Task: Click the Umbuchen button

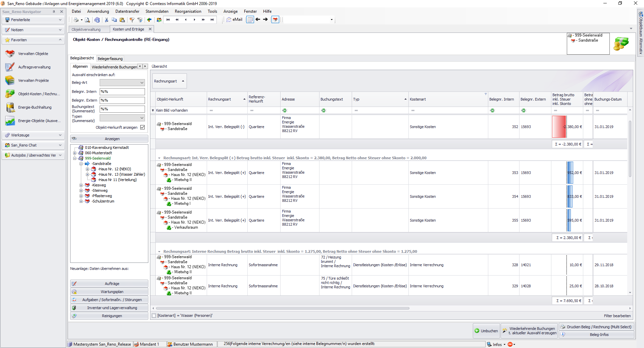Action: pos(486,331)
